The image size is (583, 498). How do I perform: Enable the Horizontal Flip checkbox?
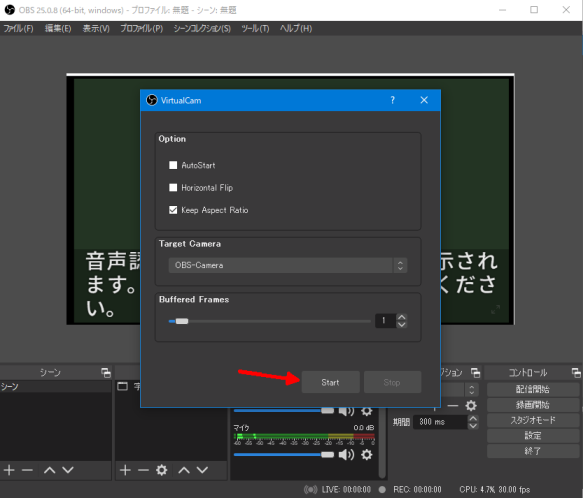pyautogui.click(x=173, y=187)
